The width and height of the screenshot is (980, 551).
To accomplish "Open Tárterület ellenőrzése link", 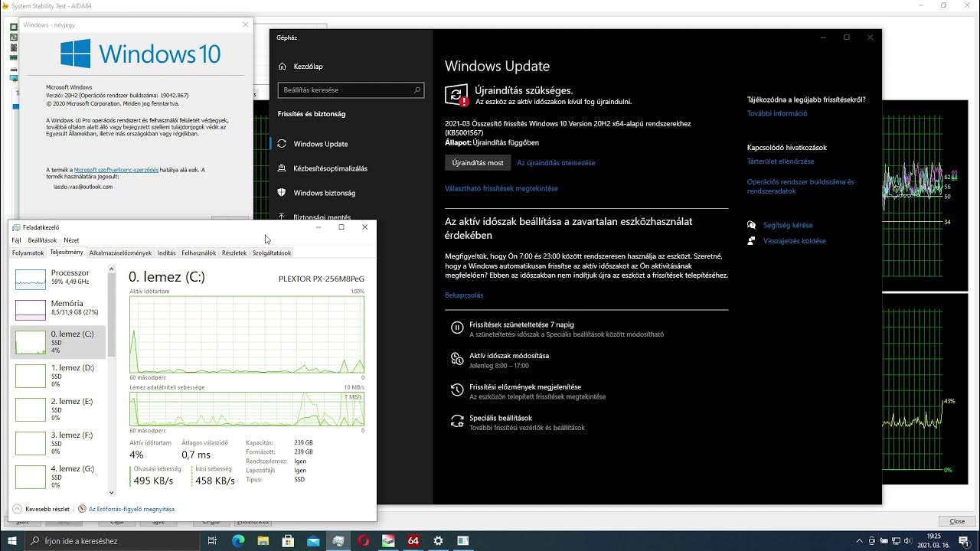I will tap(781, 161).
